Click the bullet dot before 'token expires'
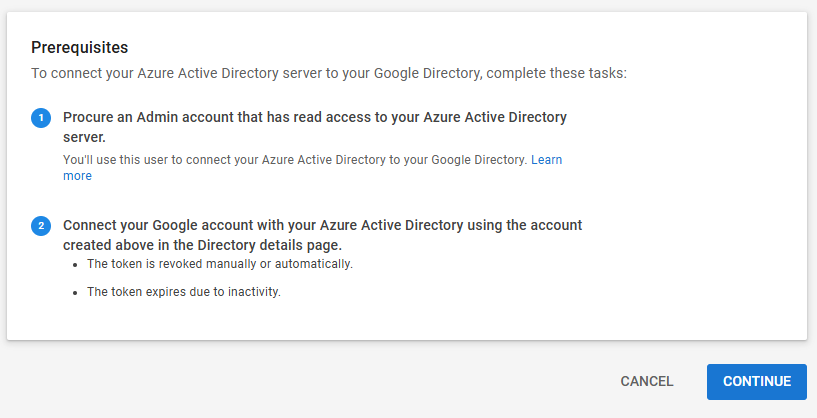This screenshot has height=418, width=817. click(x=75, y=293)
